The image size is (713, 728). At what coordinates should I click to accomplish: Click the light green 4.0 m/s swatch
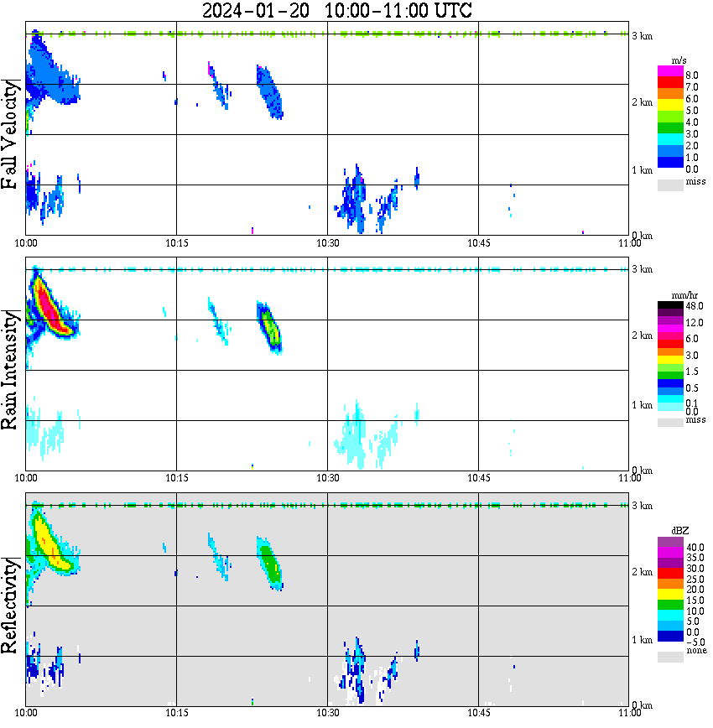(x=670, y=118)
